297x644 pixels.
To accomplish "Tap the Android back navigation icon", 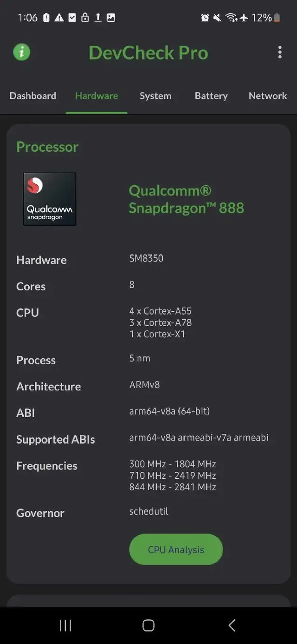I will click(x=232, y=625).
